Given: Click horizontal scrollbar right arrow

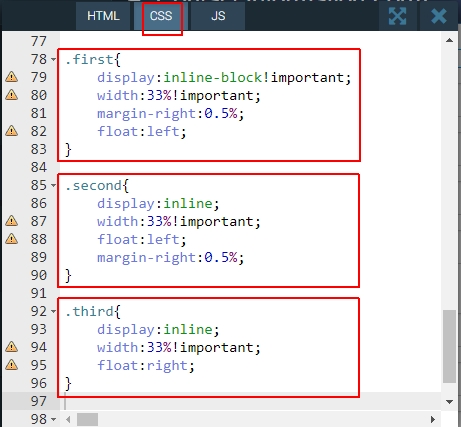Looking at the screenshot, I should (433, 419).
